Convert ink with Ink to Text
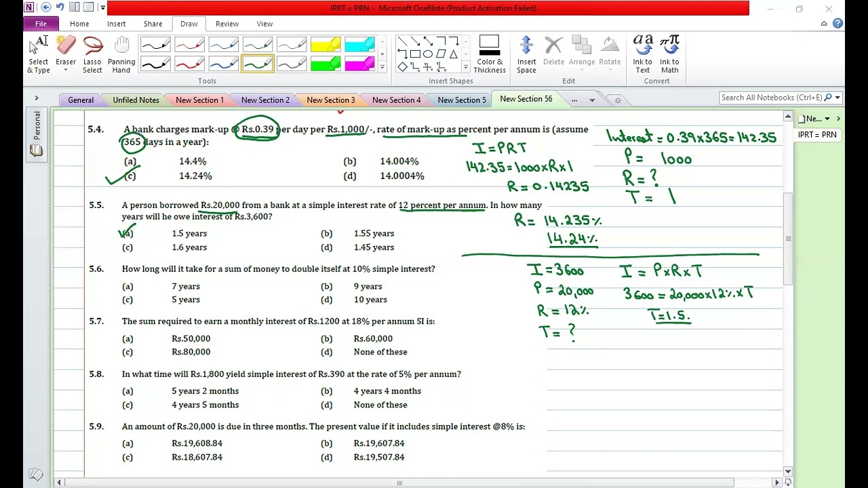Image resolution: width=868 pixels, height=488 pixels. [643, 55]
